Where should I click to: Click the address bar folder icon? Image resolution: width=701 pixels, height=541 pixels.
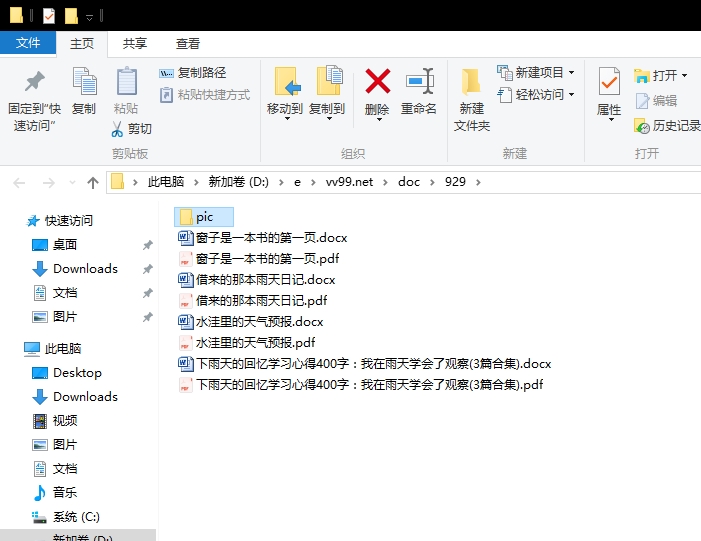[x=117, y=182]
